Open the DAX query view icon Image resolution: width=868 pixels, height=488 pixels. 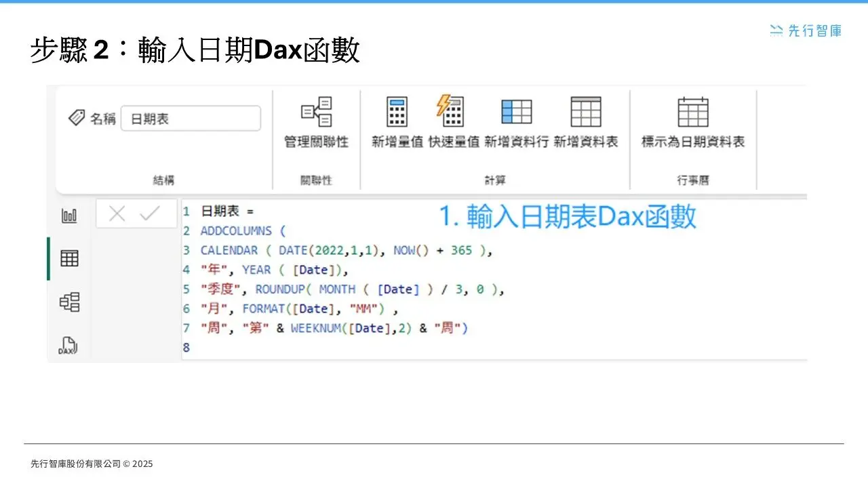click(68, 346)
